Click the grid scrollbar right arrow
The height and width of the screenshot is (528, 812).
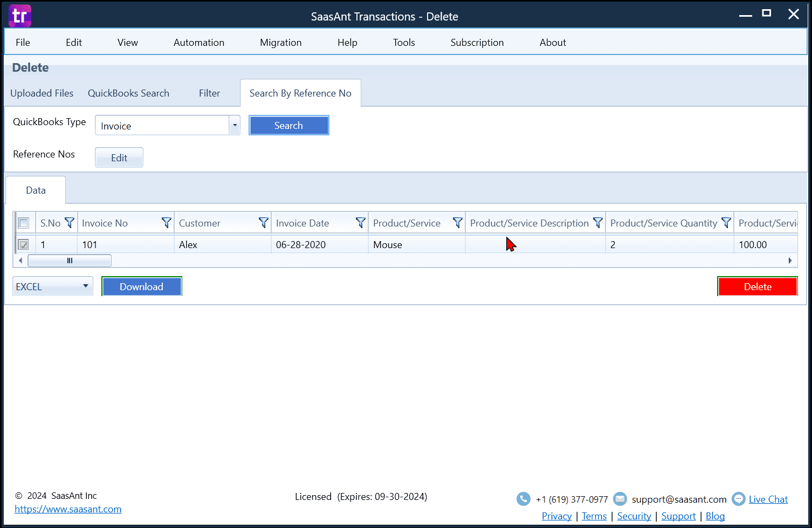(x=790, y=260)
